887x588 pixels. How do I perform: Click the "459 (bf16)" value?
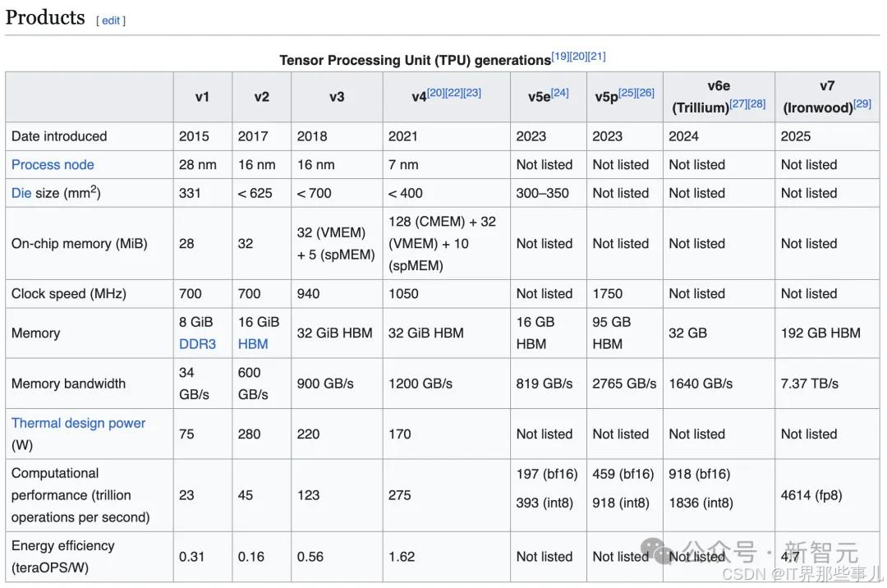coord(623,474)
